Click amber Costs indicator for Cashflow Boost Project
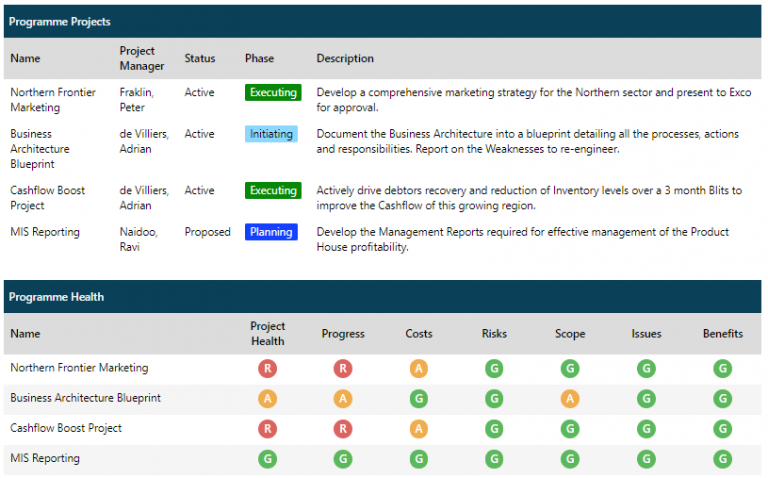The width and height of the screenshot is (768, 478). [x=419, y=429]
